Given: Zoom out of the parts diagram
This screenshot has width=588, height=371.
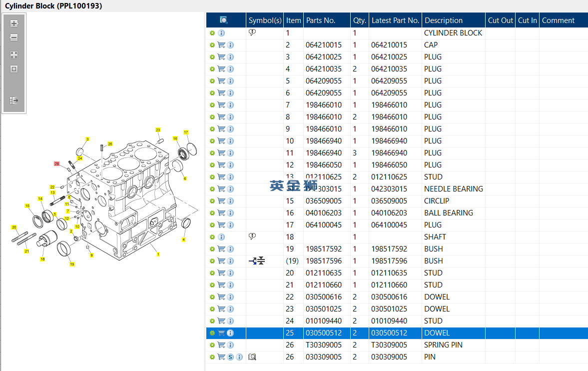Looking at the screenshot, I should tap(14, 37).
